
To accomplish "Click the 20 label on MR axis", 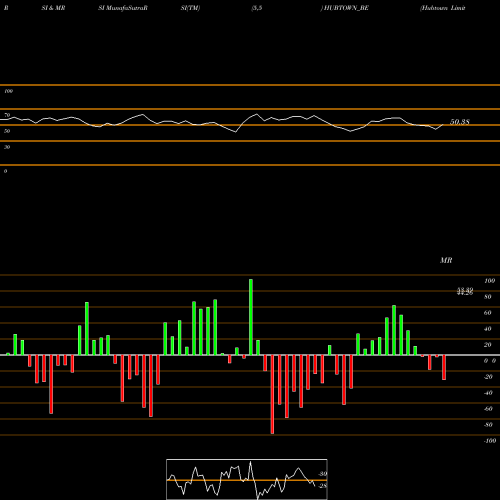I will pos(488,345).
